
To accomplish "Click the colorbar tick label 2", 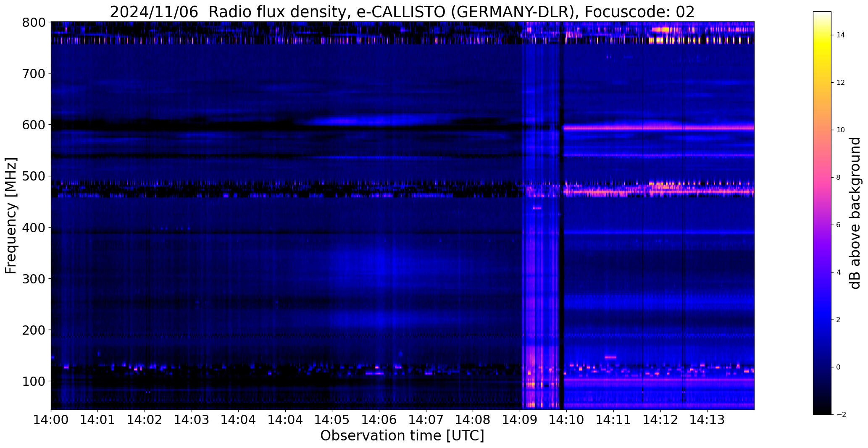I will pos(839,320).
